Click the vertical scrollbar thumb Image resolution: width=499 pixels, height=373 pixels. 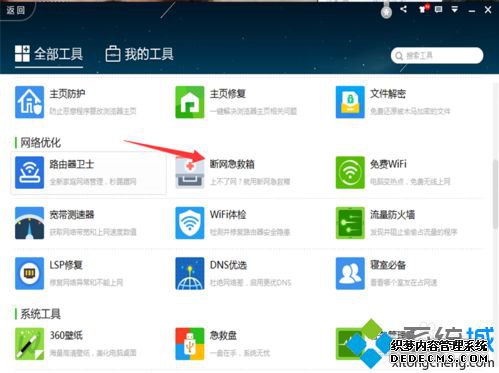click(495, 194)
